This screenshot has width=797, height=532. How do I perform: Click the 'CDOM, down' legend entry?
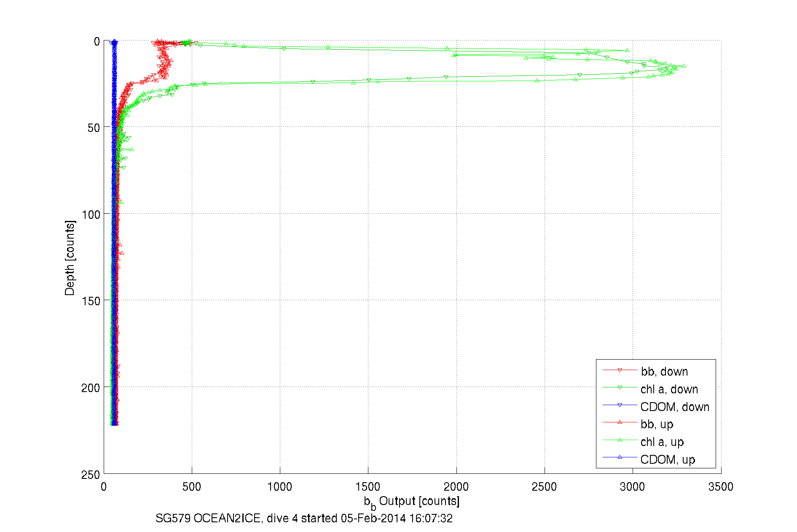[675, 407]
